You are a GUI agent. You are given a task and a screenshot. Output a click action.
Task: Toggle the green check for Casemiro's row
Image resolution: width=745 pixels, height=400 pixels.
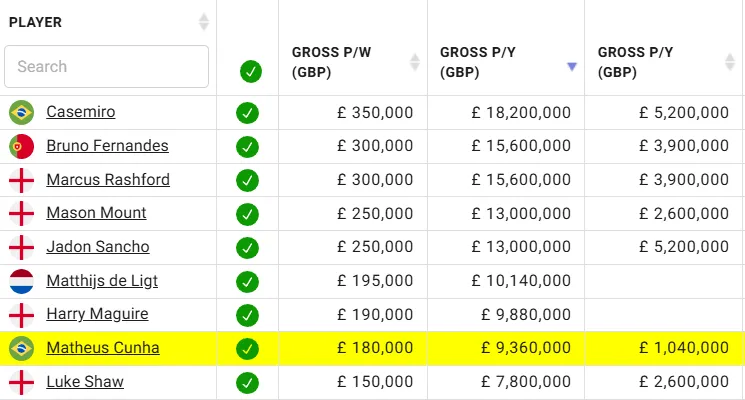pos(248,113)
